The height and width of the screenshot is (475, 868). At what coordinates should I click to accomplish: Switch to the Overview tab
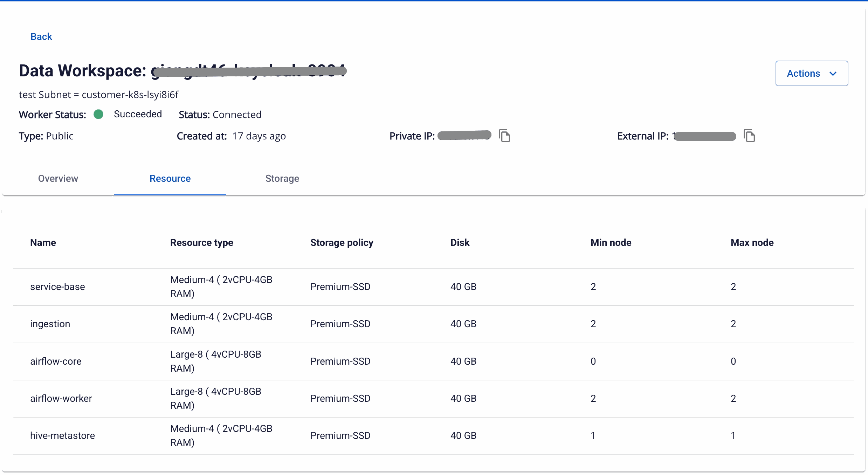point(58,178)
